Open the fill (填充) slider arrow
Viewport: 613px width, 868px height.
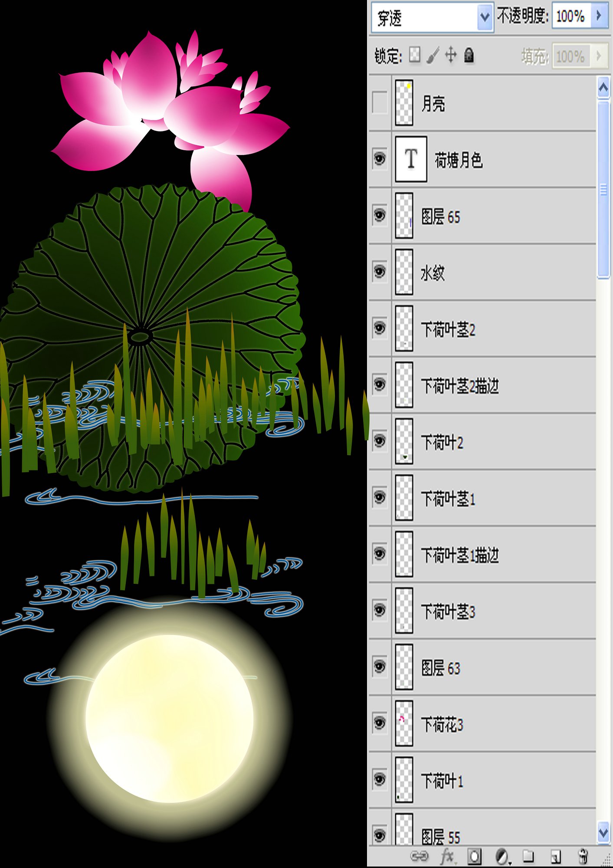pos(599,56)
